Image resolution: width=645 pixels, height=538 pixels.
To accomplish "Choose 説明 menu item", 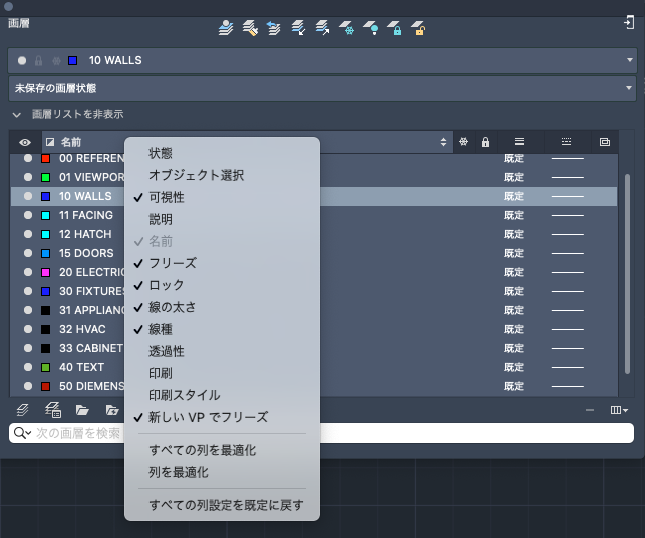I will (222, 219).
